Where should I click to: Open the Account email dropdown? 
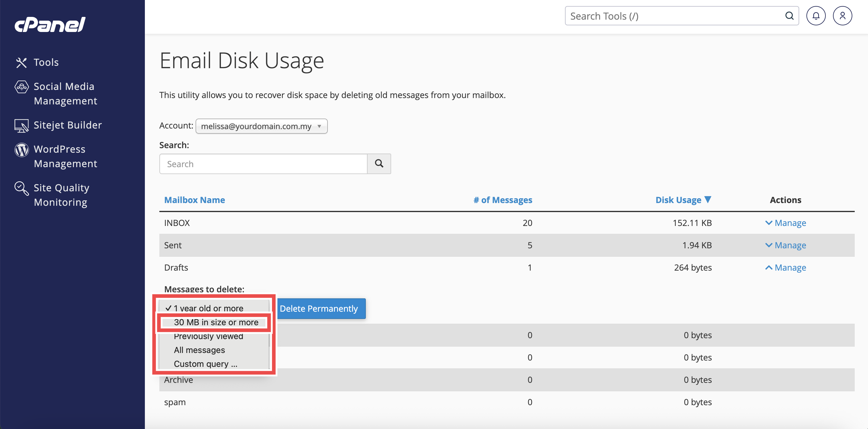261,126
